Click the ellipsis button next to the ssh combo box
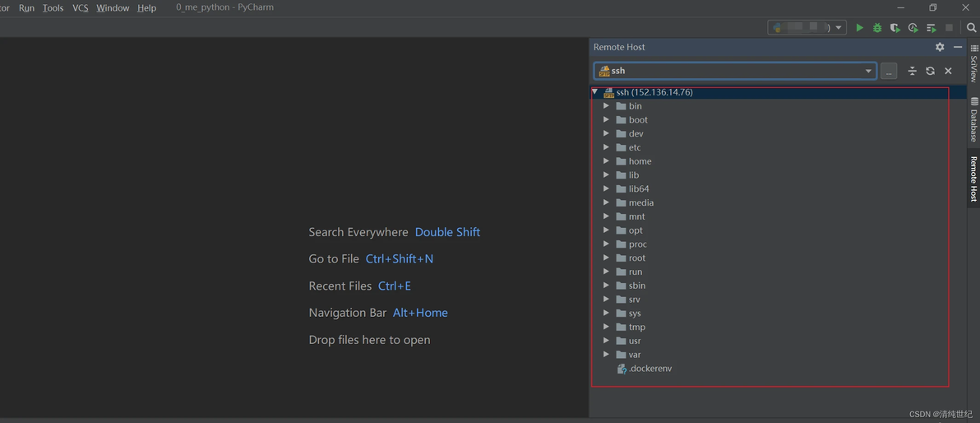980x423 pixels. click(889, 71)
